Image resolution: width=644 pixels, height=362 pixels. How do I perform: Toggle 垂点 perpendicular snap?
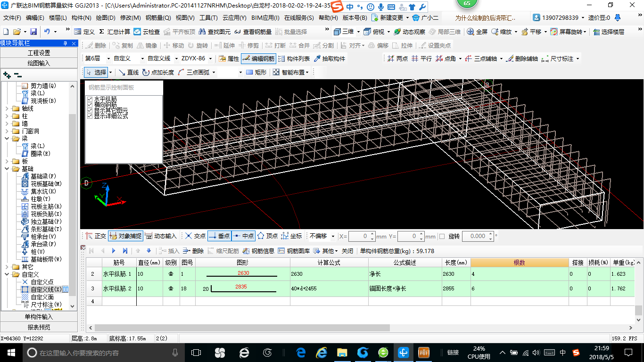pyautogui.click(x=219, y=236)
